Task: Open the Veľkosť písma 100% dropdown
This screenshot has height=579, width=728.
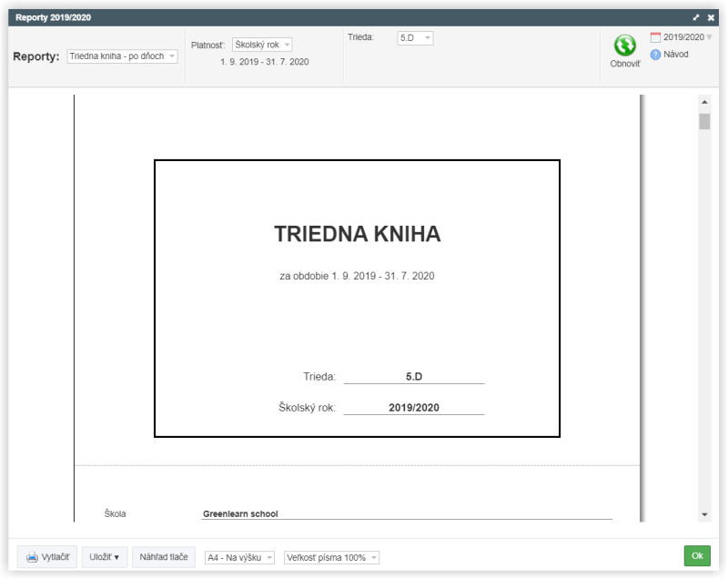Action: [x=331, y=557]
